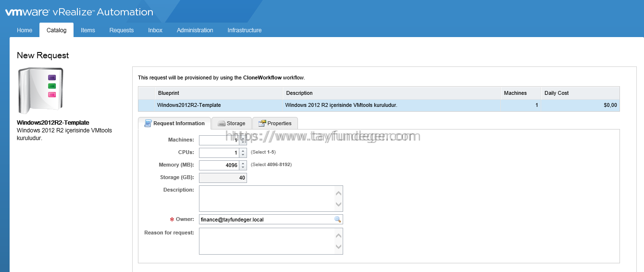Click the CPUs number field

(219, 153)
